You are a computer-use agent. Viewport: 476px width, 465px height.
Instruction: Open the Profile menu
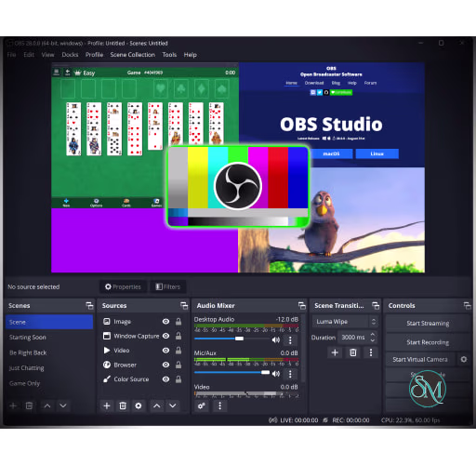(x=94, y=55)
